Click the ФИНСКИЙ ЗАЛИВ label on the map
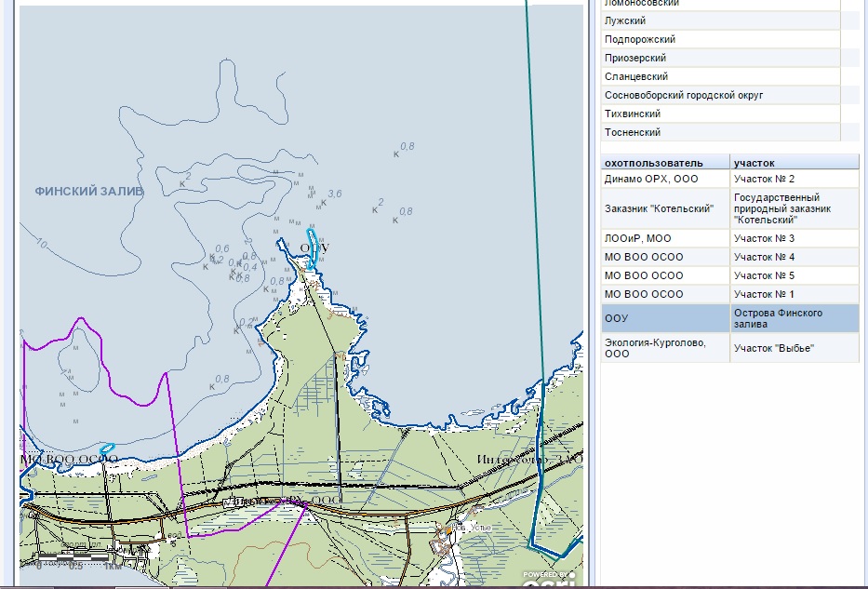868x589 pixels. tap(89, 191)
